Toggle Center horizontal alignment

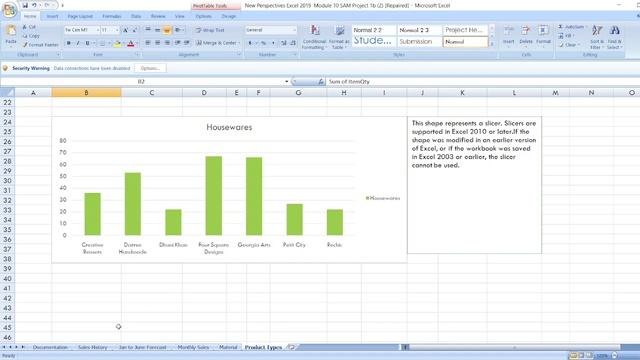[x=157, y=43]
